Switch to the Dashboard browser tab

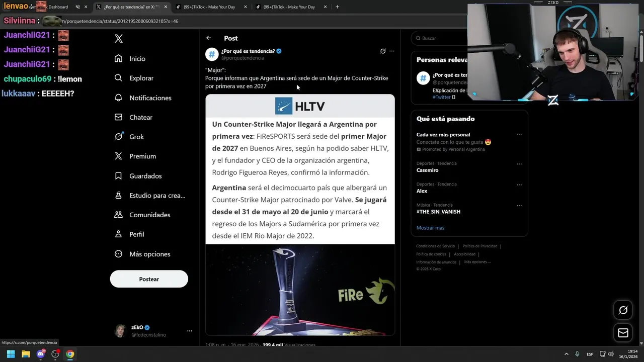[x=58, y=7]
